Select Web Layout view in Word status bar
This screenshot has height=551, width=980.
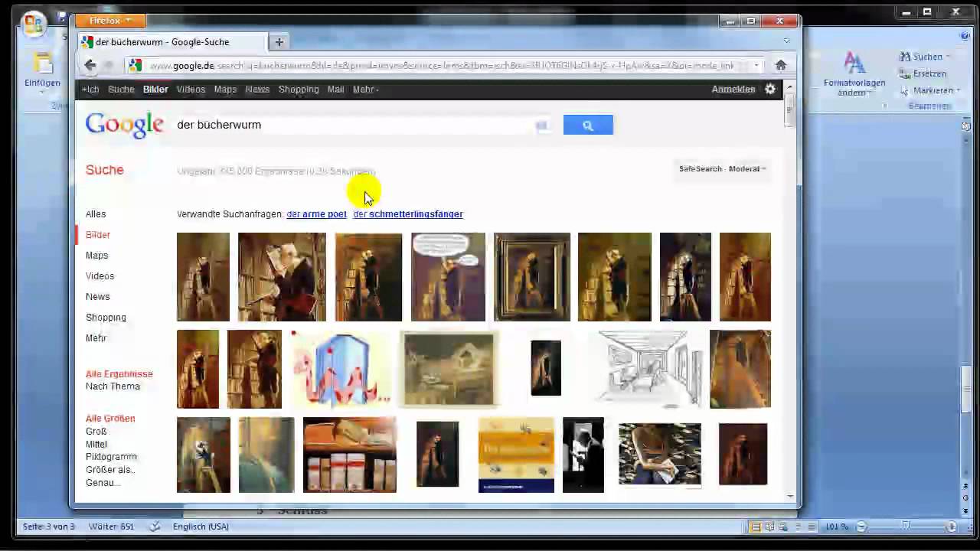click(783, 527)
